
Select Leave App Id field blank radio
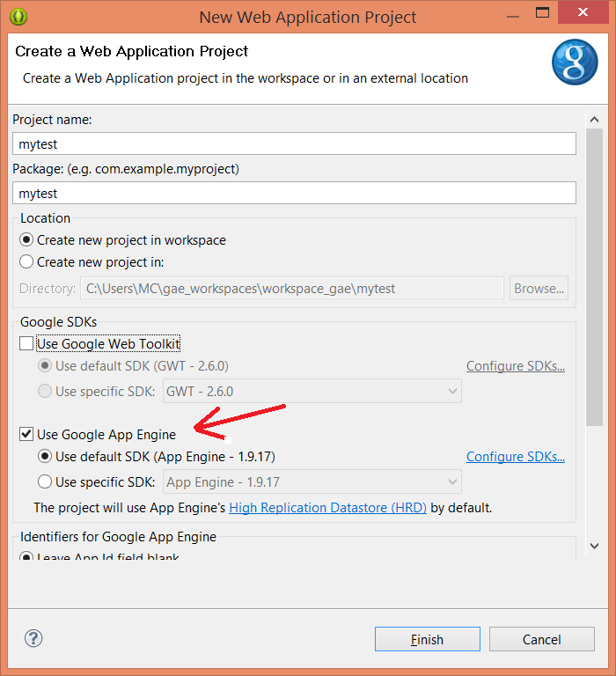click(26, 555)
